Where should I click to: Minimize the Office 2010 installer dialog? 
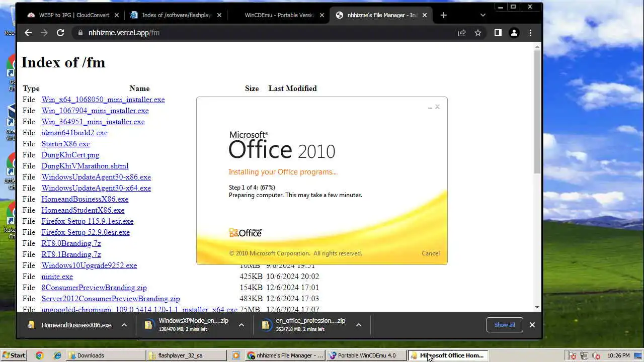coord(430,107)
